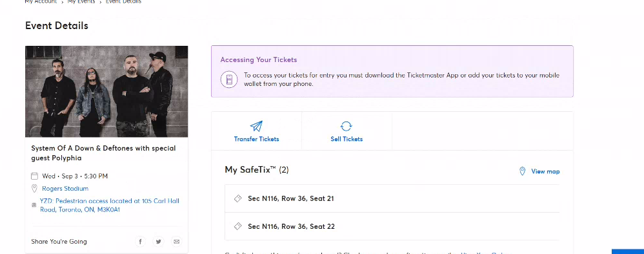This screenshot has width=644, height=254.
Task: Go to My Events breadcrumb
Action: coord(81,2)
